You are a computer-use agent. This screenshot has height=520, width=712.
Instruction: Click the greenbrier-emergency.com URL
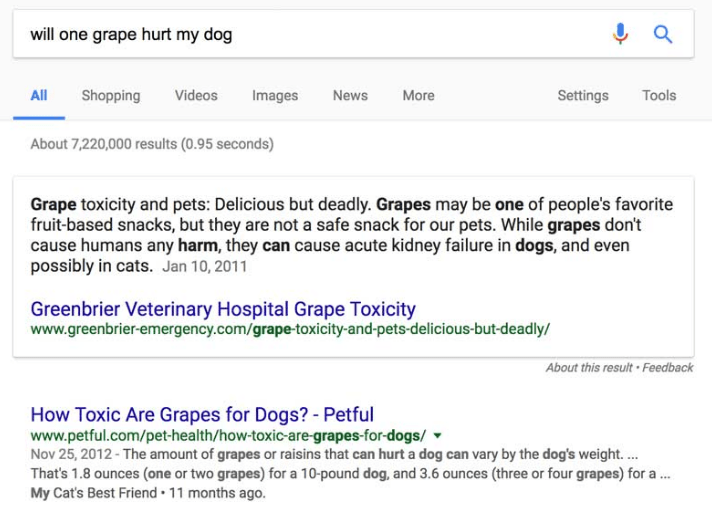pyautogui.click(x=290, y=329)
